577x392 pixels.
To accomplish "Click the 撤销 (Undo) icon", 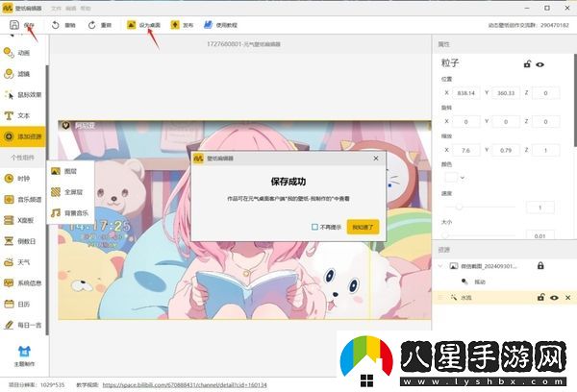I will click(x=62, y=26).
